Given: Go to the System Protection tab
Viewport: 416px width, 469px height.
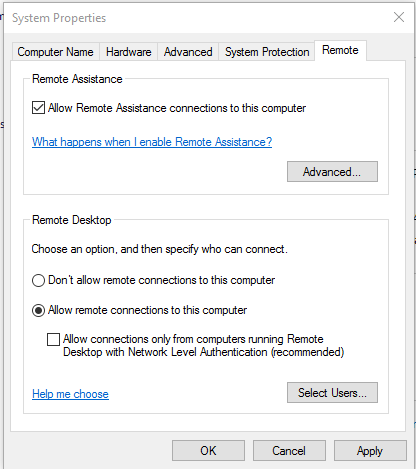Looking at the screenshot, I should tap(267, 52).
